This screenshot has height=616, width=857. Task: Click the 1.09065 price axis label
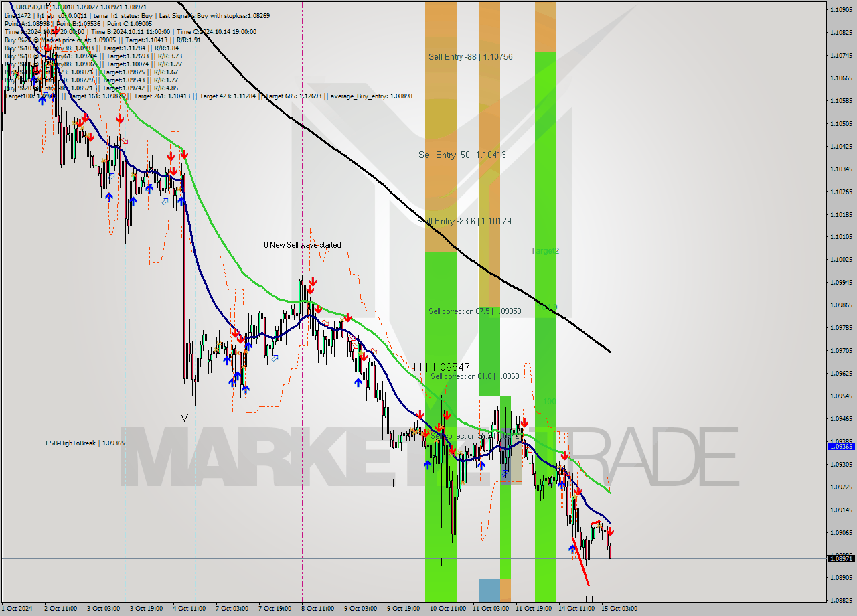pos(841,532)
